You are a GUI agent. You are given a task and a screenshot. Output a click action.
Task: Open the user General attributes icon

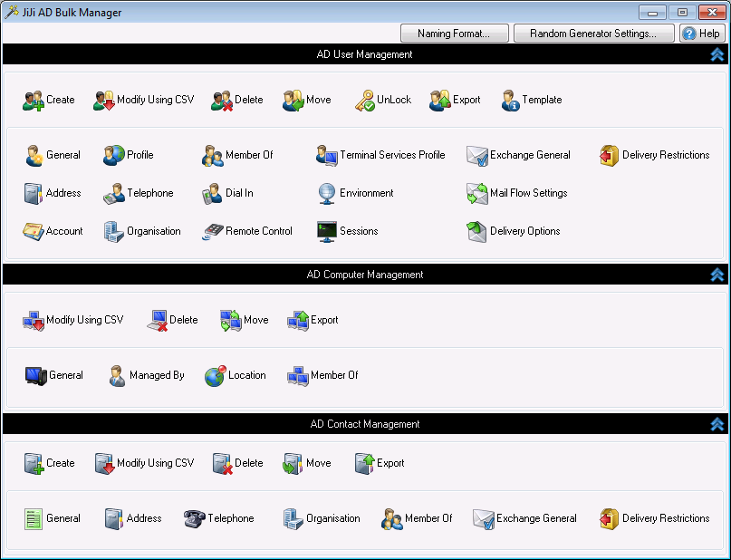pyautogui.click(x=34, y=155)
